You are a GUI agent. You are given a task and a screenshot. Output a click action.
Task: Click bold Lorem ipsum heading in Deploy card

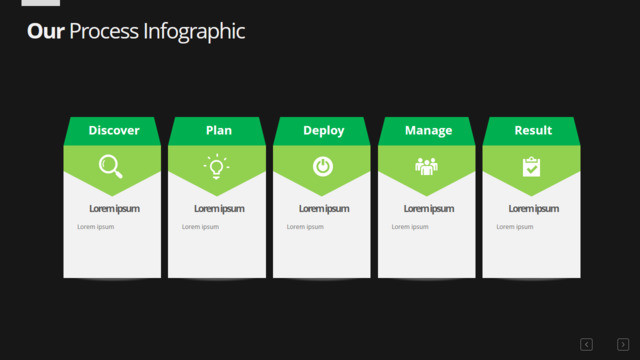pos(324,209)
